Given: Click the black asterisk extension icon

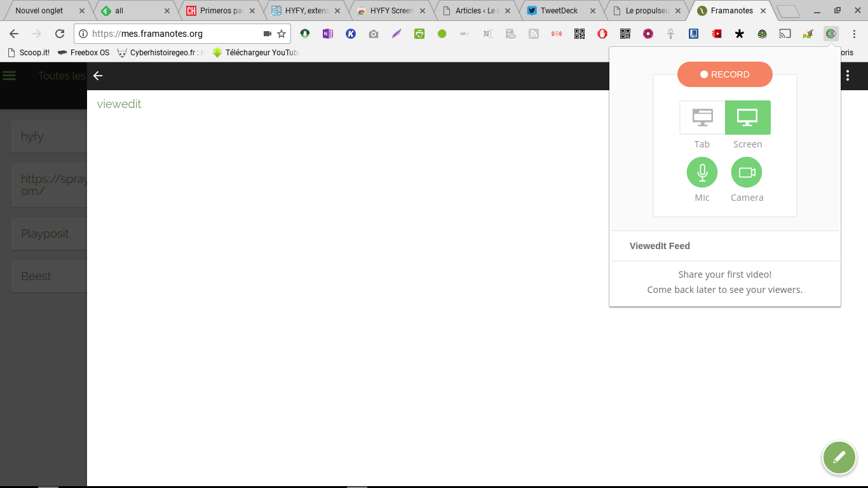Looking at the screenshot, I should pos(740,34).
